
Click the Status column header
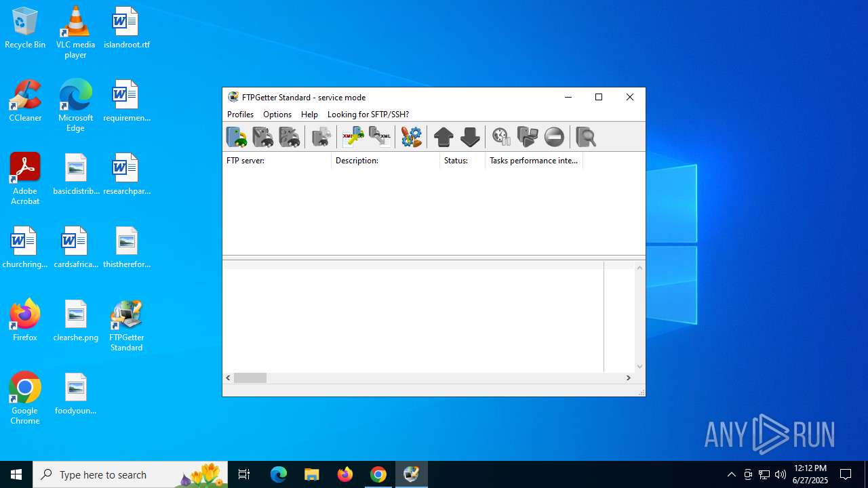coord(462,161)
